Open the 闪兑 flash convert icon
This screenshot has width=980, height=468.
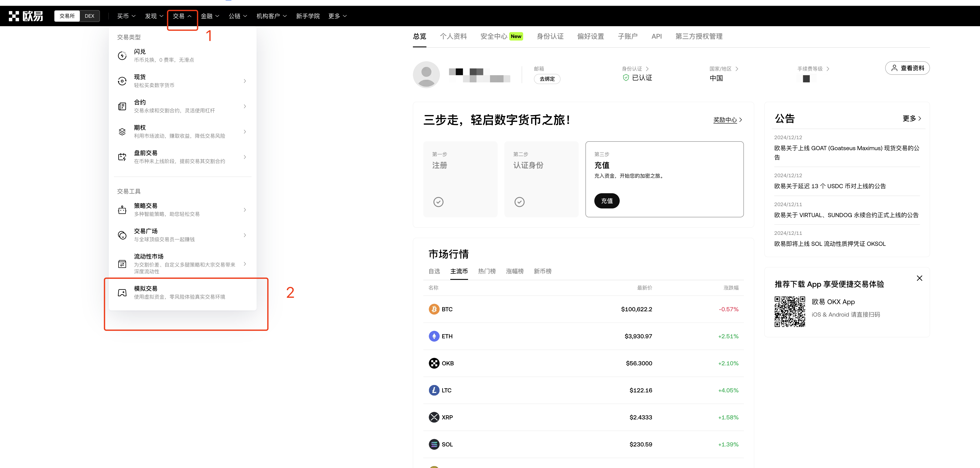122,56
